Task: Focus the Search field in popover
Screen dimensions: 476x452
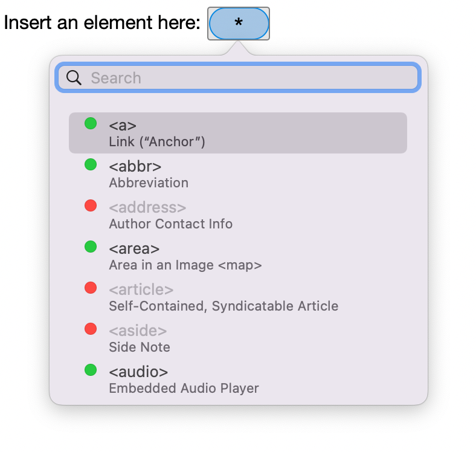Action: tap(238, 78)
